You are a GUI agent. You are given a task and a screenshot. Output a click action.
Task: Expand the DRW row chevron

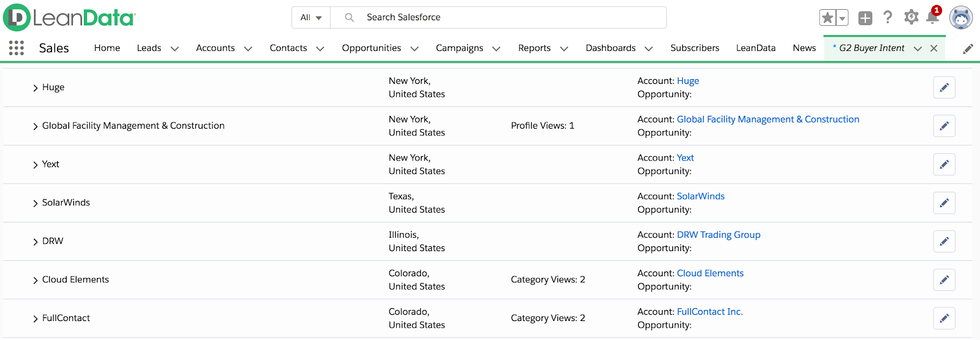point(35,242)
